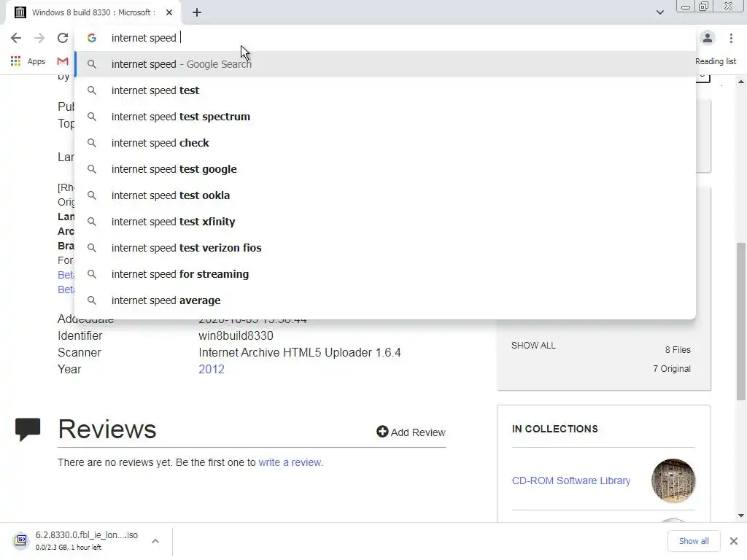747x560 pixels.
Task: Pick 'internet speed for streaming' suggestion
Action: click(x=385, y=274)
